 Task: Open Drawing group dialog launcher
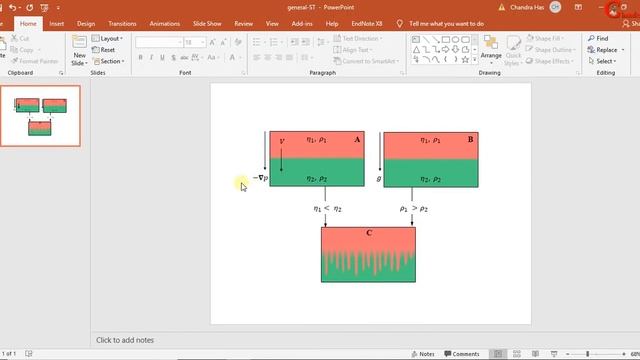tap(578, 73)
